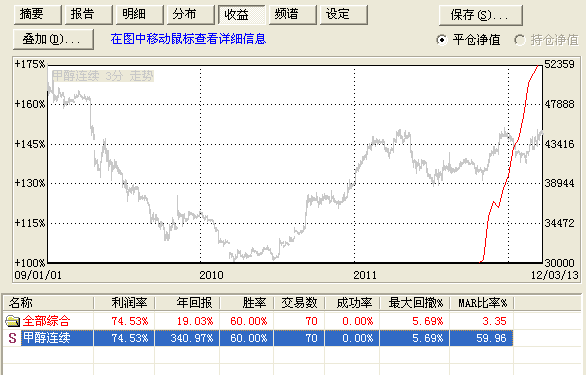Click the S icon beside 甲醇连续
The image size is (586, 375).
click(12, 338)
